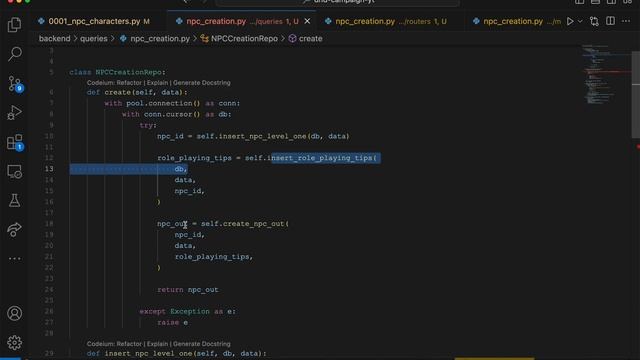Click 'return npc_out' statement
This screenshot has width=640, height=360.
188,290
